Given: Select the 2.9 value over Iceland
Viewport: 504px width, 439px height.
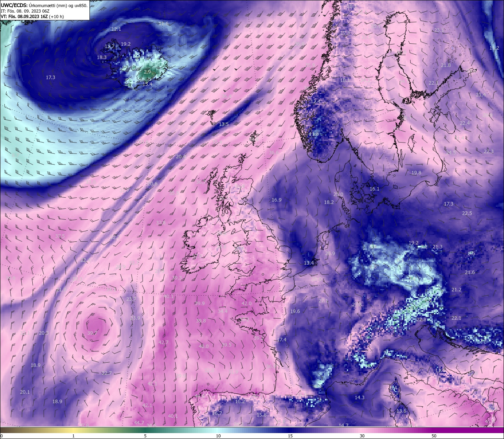Looking at the screenshot, I should (147, 72).
